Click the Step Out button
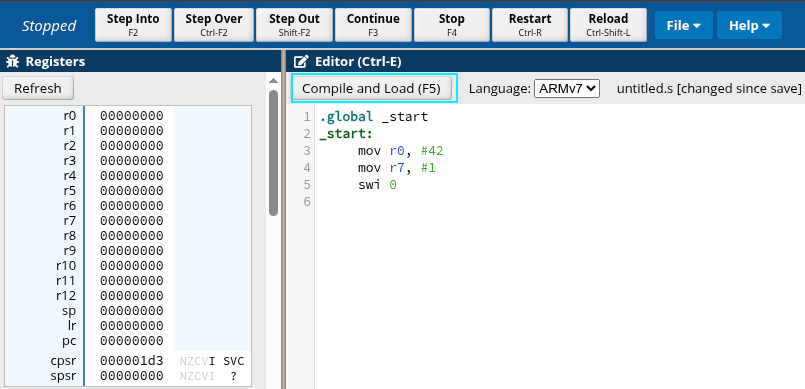This screenshot has width=805, height=389. [294, 25]
